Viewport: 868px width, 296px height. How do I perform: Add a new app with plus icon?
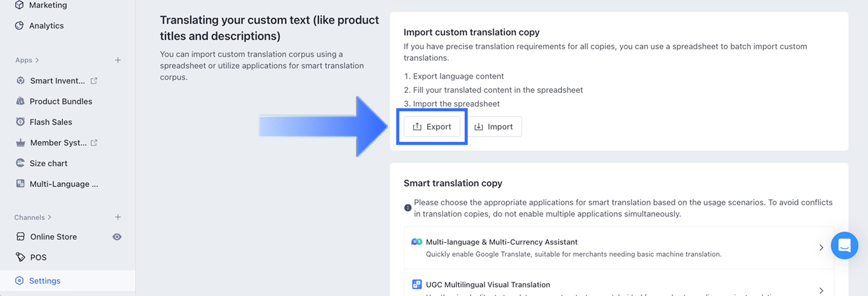[x=118, y=60]
